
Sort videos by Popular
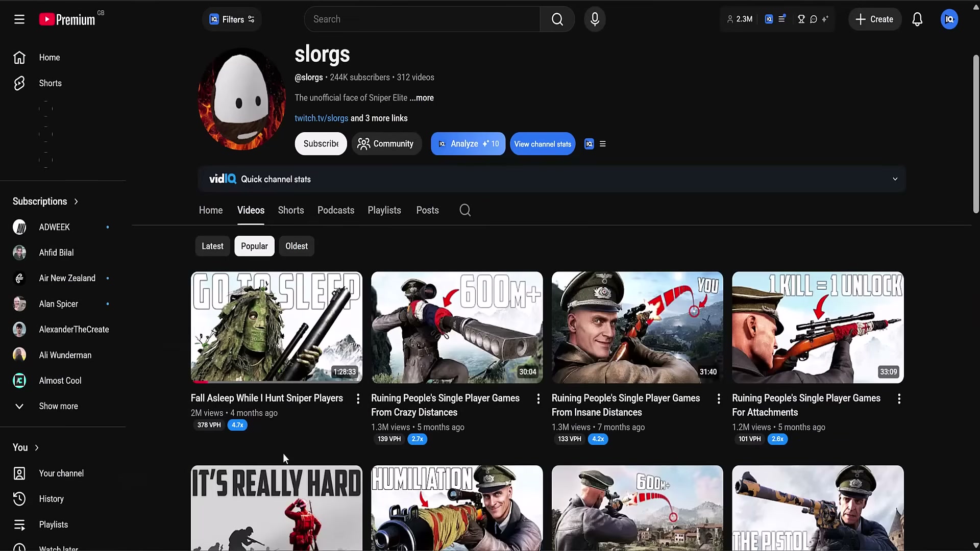pyautogui.click(x=254, y=246)
